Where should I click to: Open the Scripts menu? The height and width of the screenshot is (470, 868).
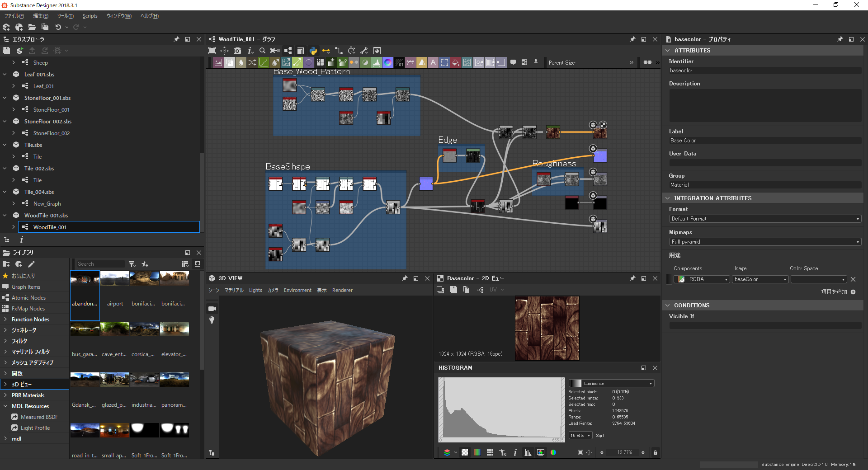pos(90,16)
